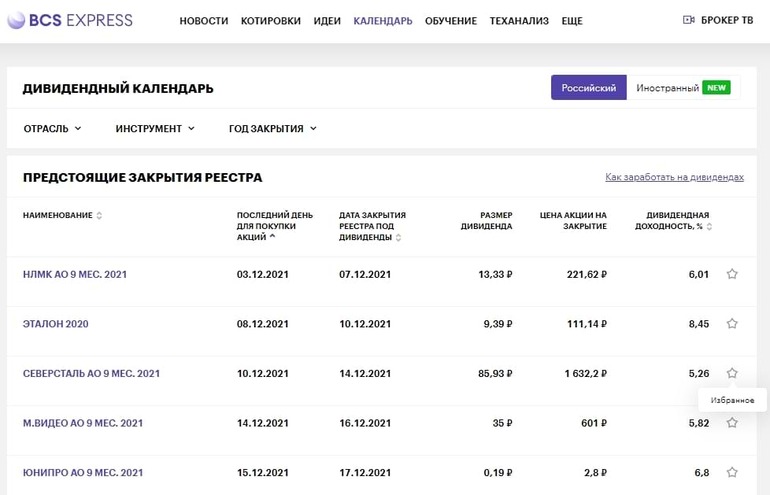Open the Котировки menu
770x495 pixels.
click(271, 21)
